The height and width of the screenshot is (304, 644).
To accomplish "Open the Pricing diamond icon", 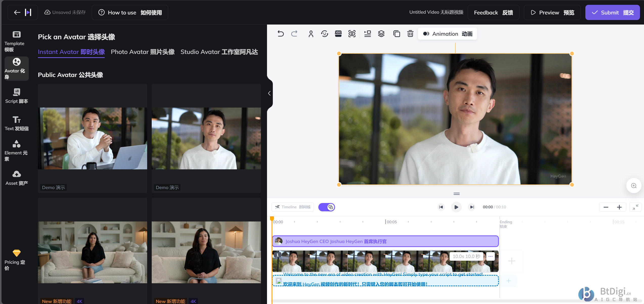I will pyautogui.click(x=16, y=253).
